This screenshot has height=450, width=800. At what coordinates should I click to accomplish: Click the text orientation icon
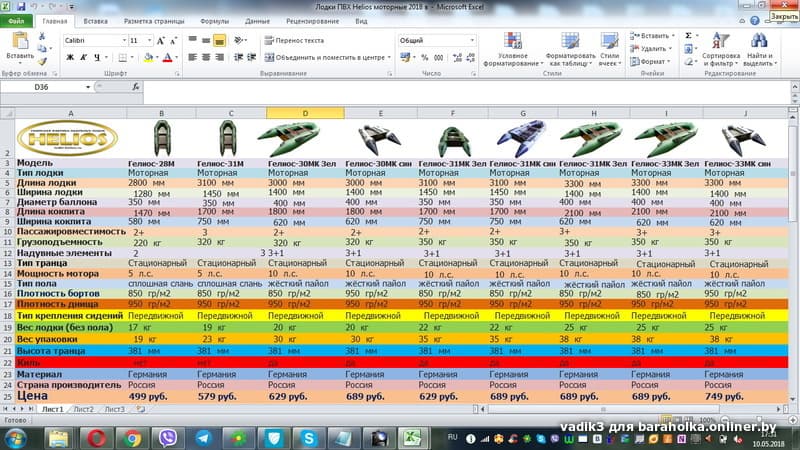[x=238, y=40]
